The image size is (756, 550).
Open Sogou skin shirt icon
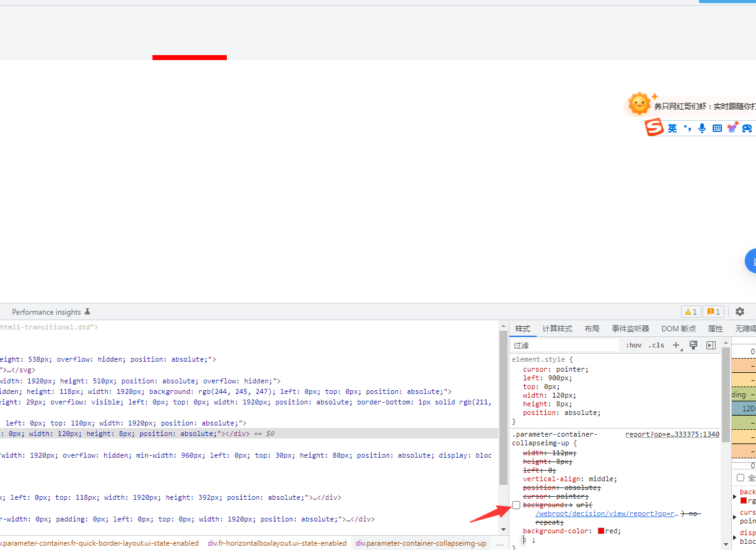732,128
